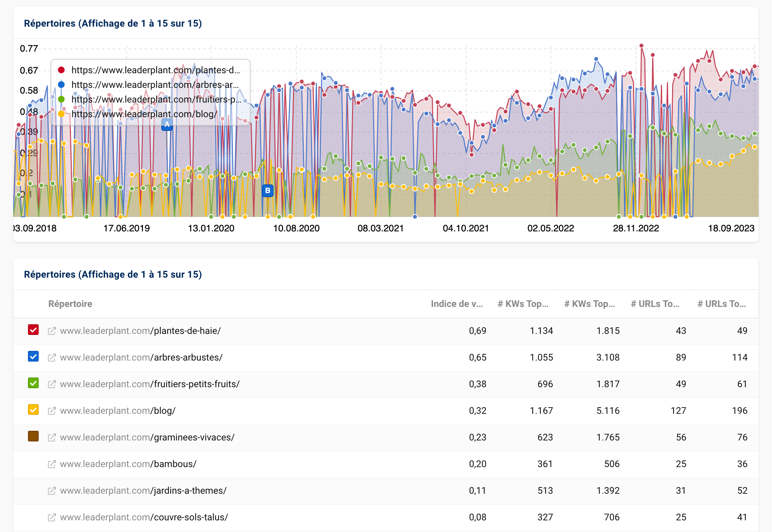Click value 0,20 in bambous row
Image resolution: width=772 pixels, height=532 pixels.
(478, 464)
